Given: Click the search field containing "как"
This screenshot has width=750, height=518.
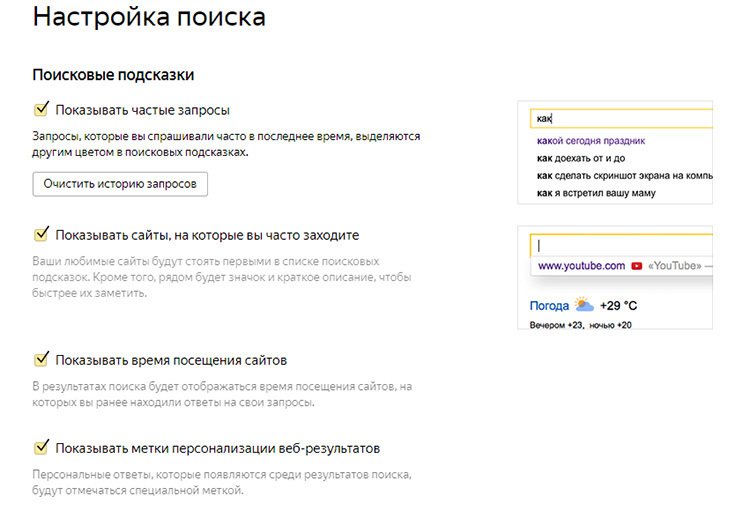Looking at the screenshot, I should (x=620, y=118).
